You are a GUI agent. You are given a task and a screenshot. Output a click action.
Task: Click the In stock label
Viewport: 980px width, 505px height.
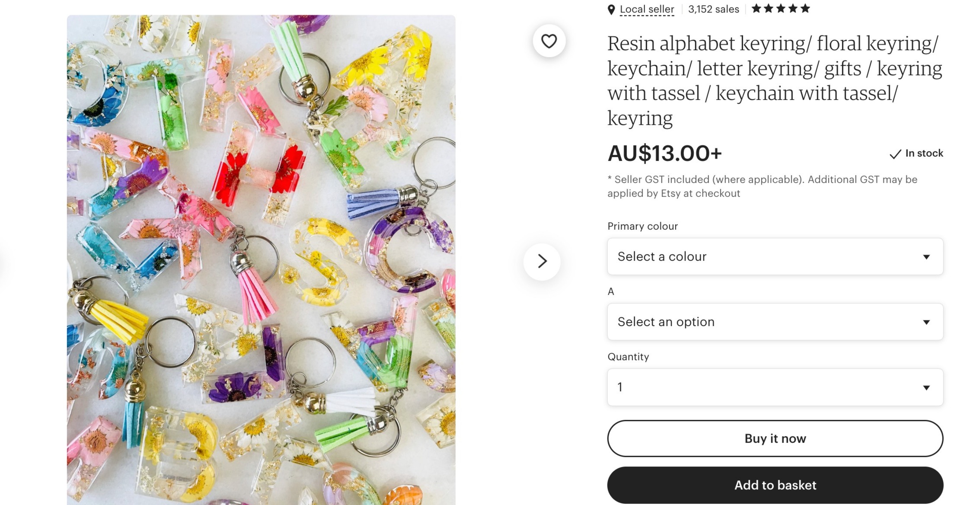point(924,153)
